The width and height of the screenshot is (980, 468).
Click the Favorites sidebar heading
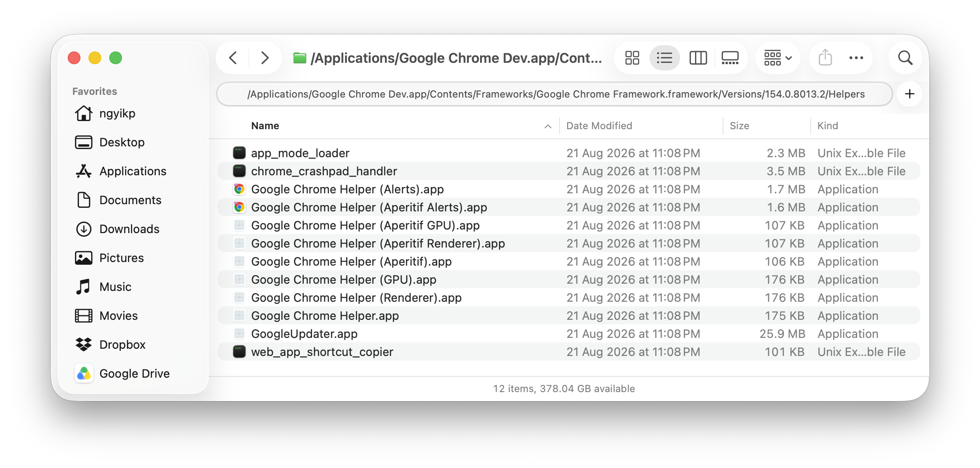click(x=94, y=91)
